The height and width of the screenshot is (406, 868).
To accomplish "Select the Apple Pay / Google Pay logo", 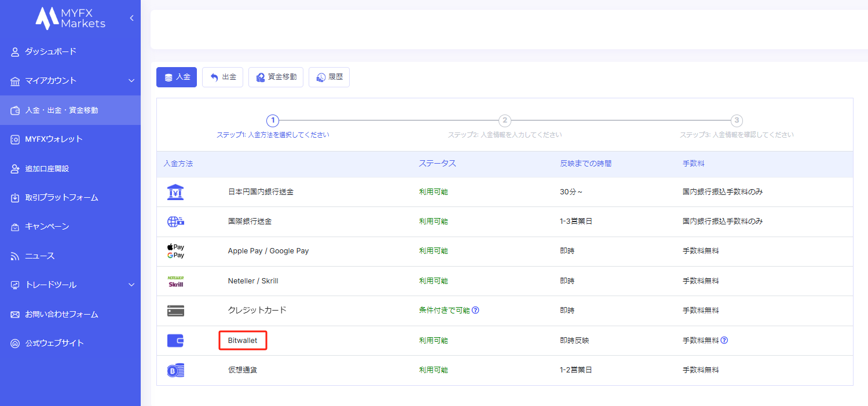I will click(x=175, y=251).
